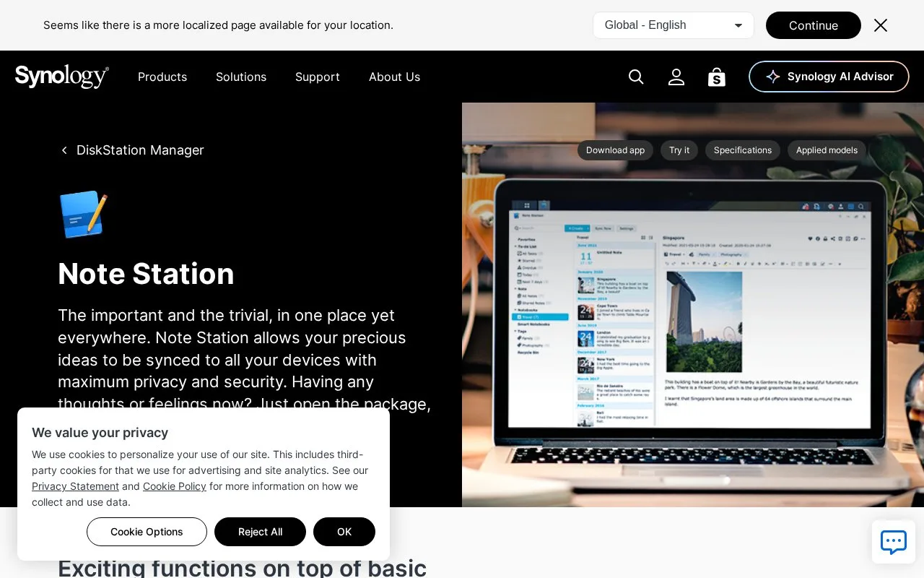Open the Global - English region dropdown

click(674, 25)
